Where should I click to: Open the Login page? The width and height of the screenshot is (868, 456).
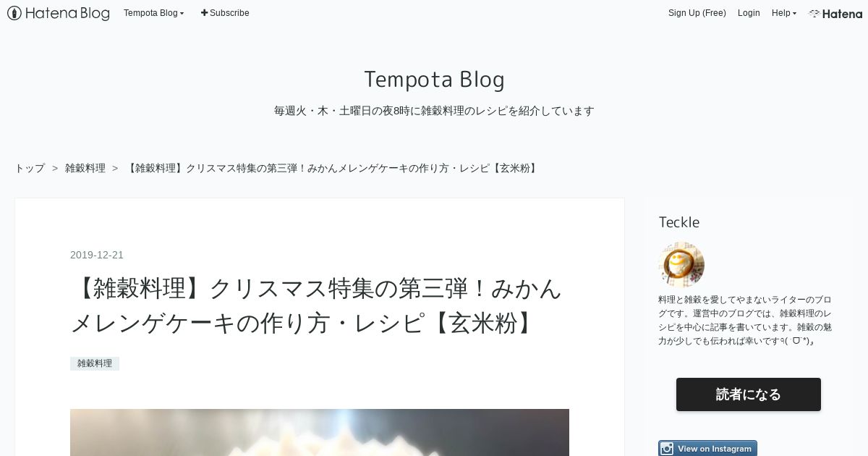coord(749,13)
